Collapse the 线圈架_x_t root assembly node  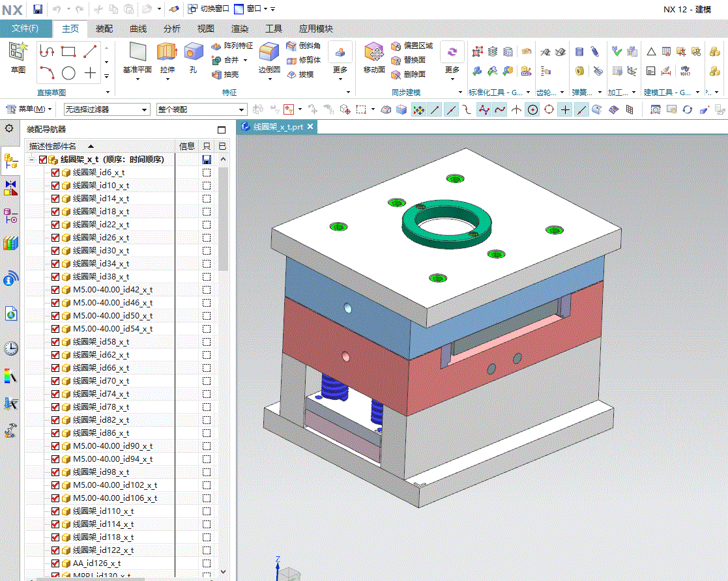(31, 160)
